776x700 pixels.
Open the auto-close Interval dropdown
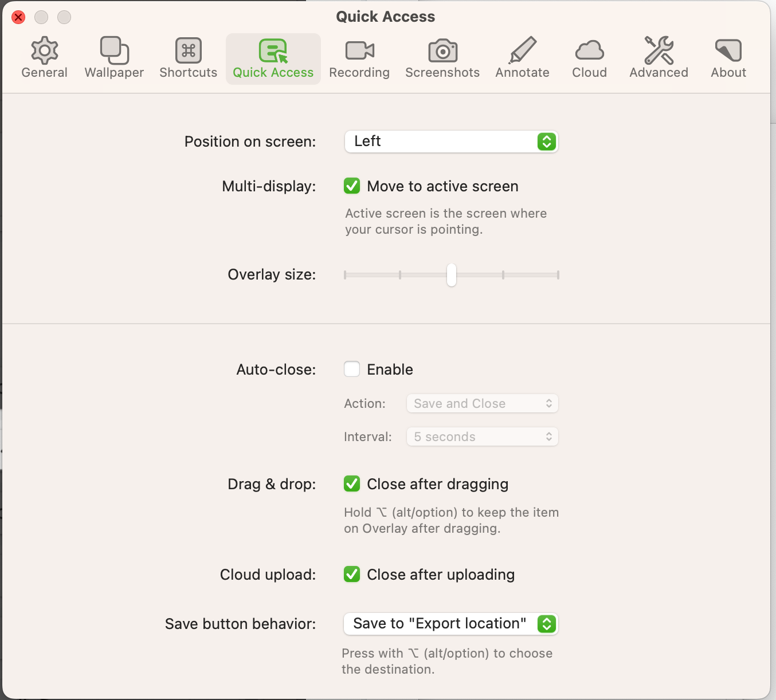pos(482,436)
